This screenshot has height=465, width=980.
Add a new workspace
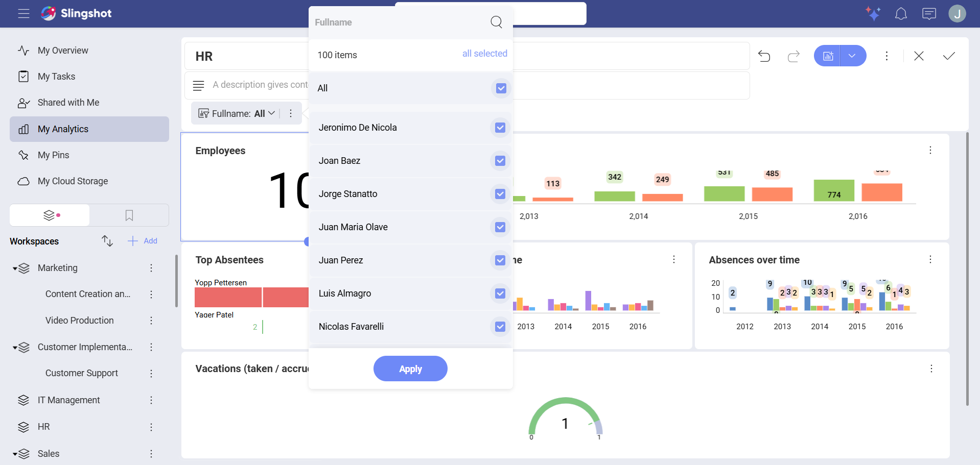click(143, 241)
